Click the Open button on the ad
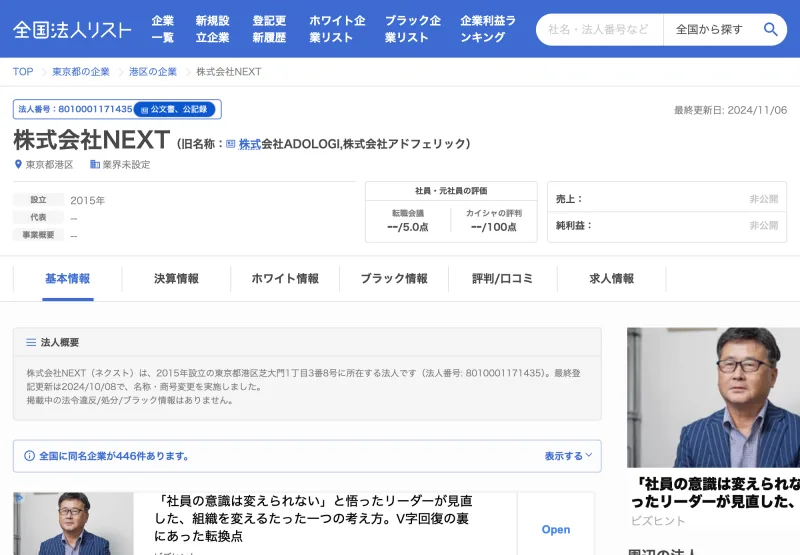Image resolution: width=800 pixels, height=555 pixels. tap(556, 529)
